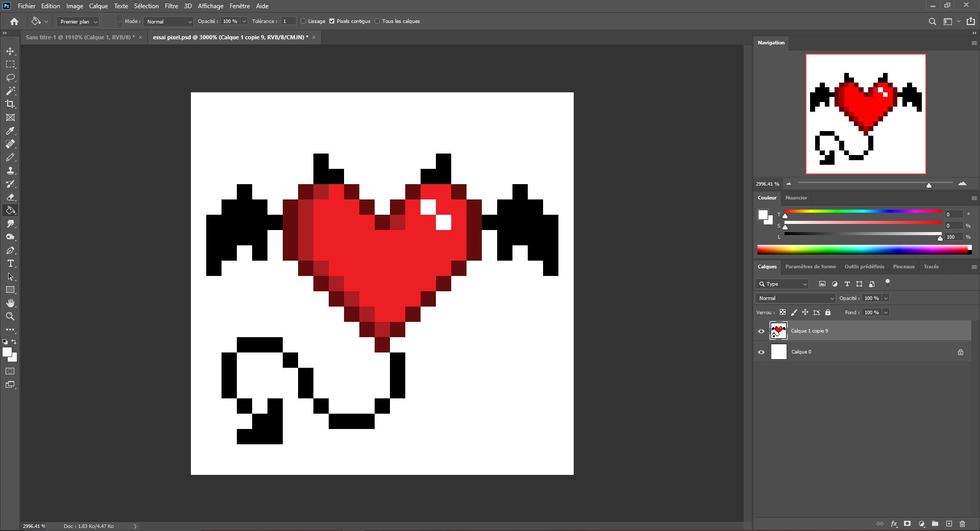
Task: Expand the Premier plan fill source dropdown
Action: (x=78, y=21)
